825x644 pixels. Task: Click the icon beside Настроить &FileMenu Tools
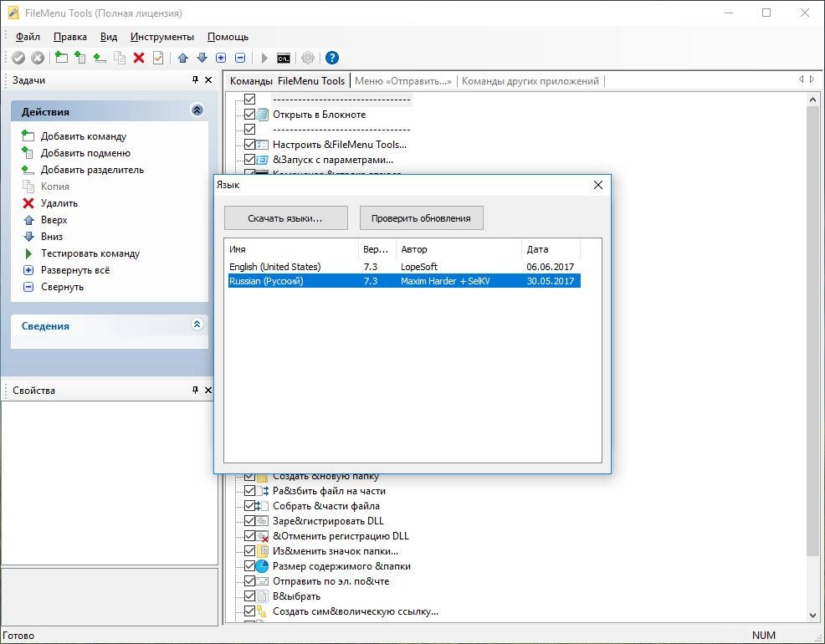click(263, 145)
